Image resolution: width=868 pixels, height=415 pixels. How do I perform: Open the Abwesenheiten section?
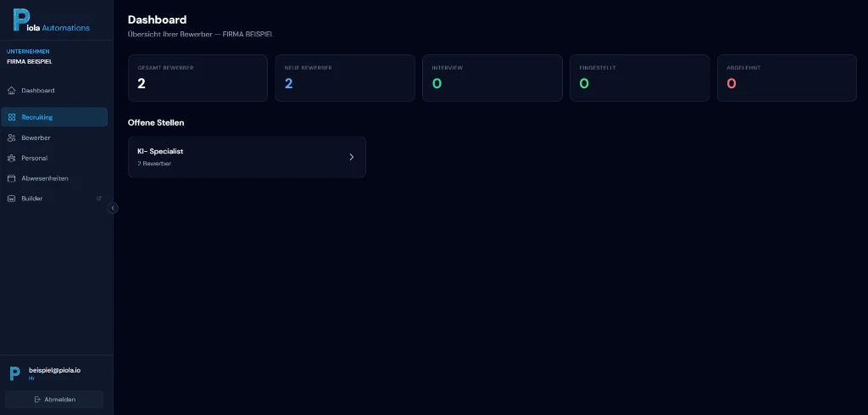click(54, 178)
